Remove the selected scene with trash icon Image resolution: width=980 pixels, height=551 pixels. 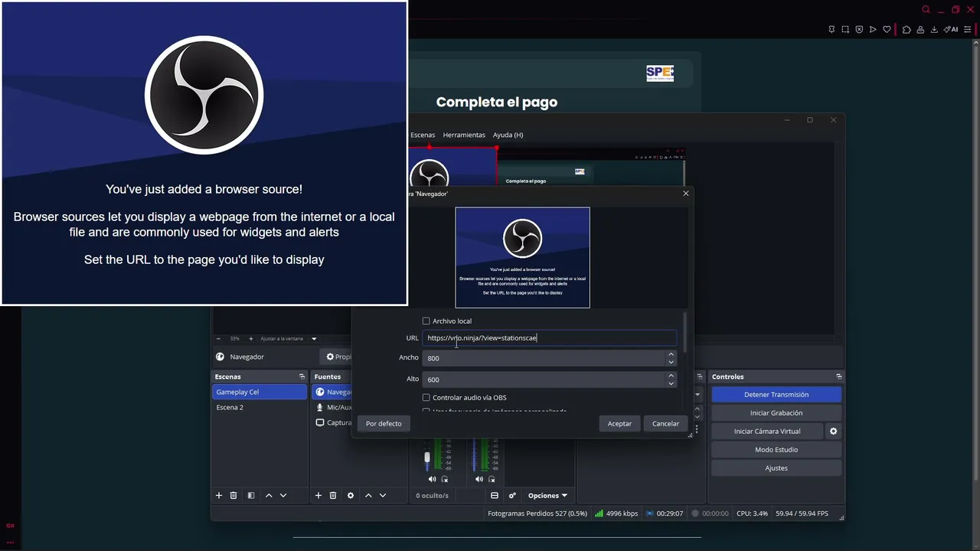coord(234,496)
